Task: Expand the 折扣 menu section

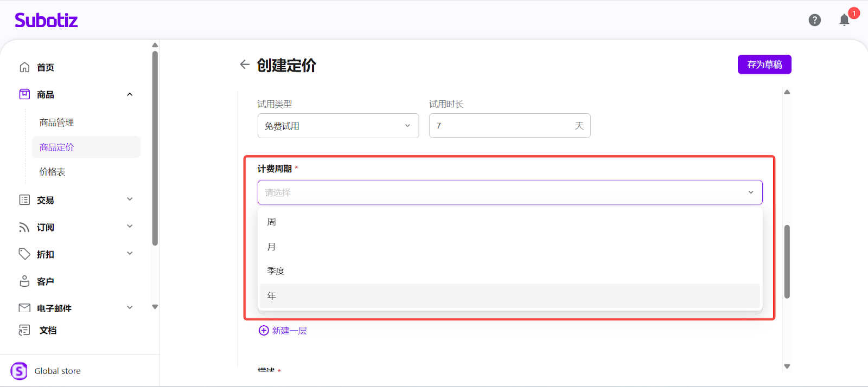Action: tap(130, 254)
